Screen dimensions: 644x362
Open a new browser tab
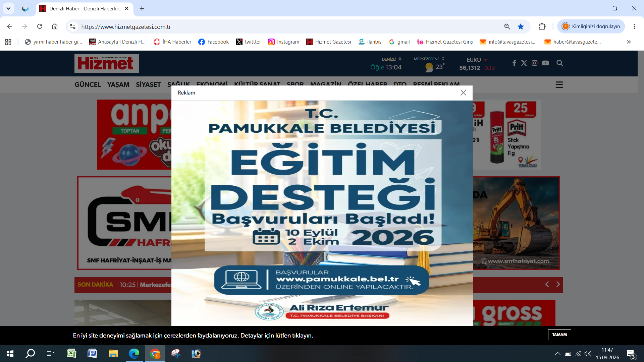(x=142, y=8)
